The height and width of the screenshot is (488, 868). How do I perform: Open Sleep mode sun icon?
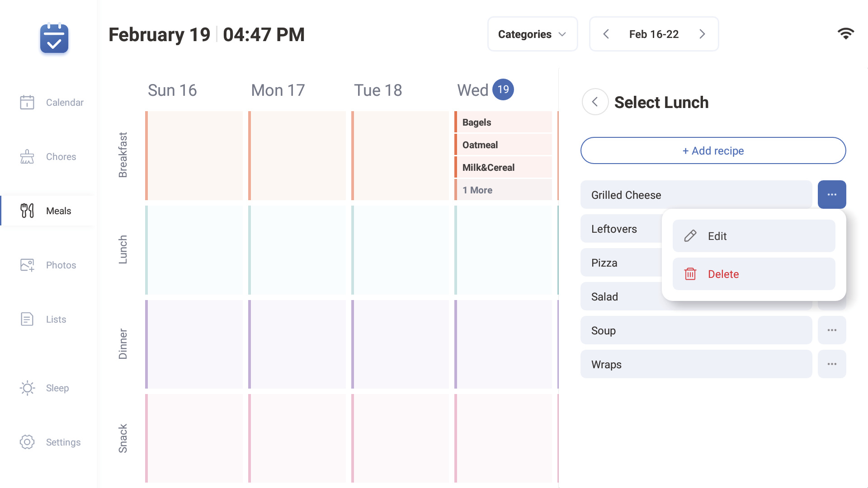[27, 388]
